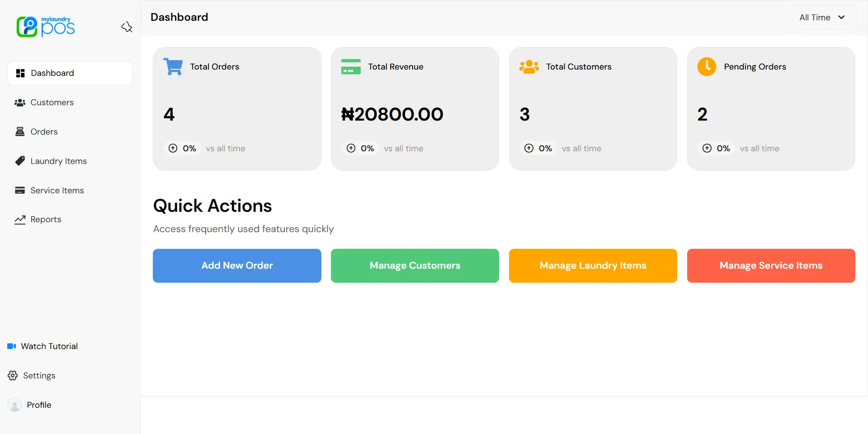
Task: Click the Manage Laundry Items button
Action: click(593, 266)
